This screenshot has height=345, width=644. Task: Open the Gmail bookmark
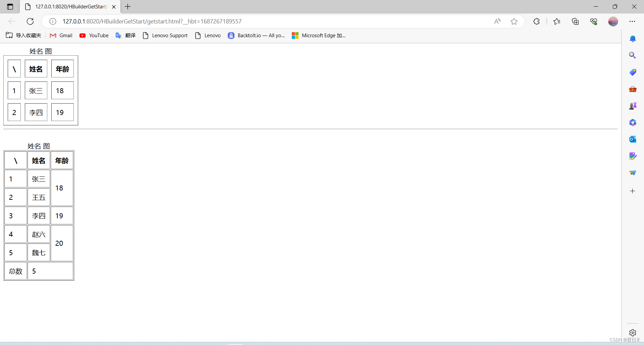point(61,36)
